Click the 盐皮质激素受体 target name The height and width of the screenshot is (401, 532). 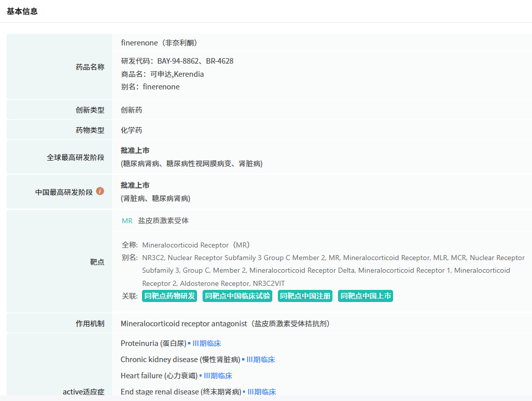pos(163,221)
